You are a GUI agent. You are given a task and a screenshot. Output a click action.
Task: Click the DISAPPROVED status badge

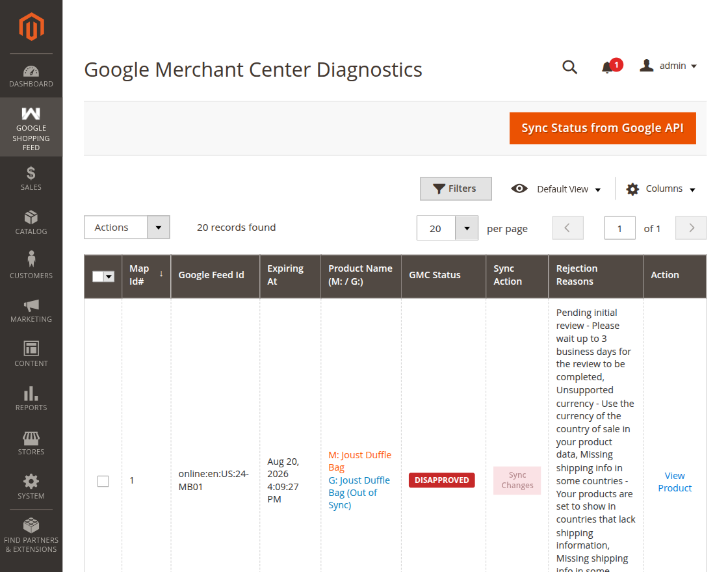pyautogui.click(x=441, y=480)
